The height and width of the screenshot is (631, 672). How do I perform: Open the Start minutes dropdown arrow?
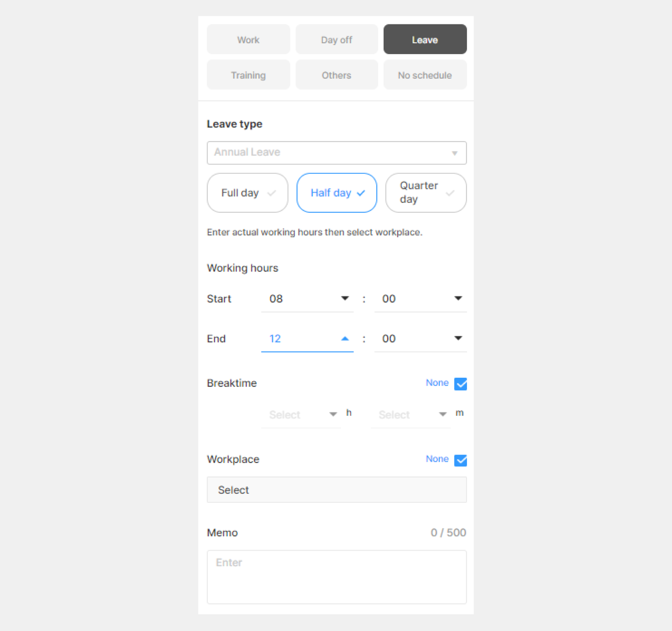click(458, 298)
